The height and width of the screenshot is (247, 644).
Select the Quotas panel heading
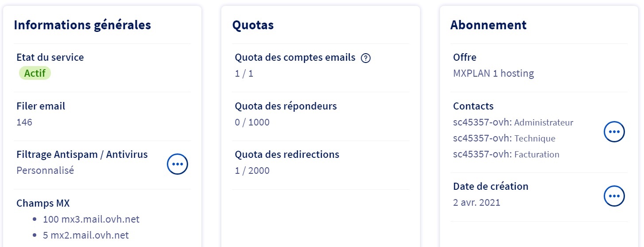[x=253, y=25]
